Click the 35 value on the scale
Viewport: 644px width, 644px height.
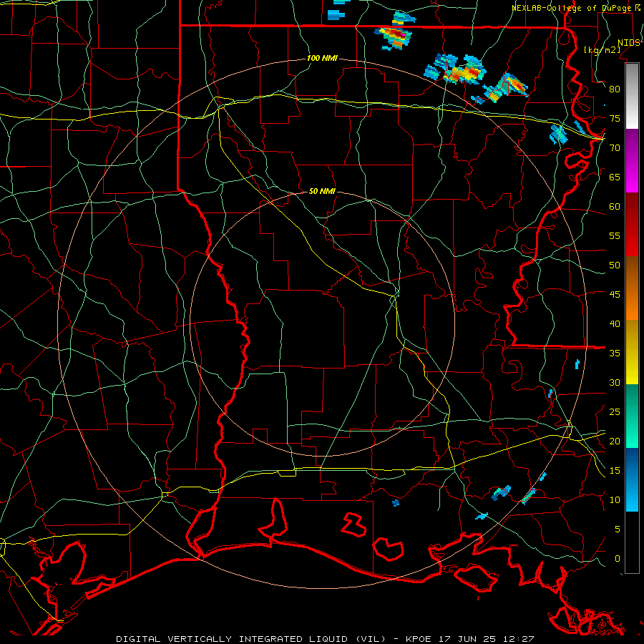(x=615, y=353)
